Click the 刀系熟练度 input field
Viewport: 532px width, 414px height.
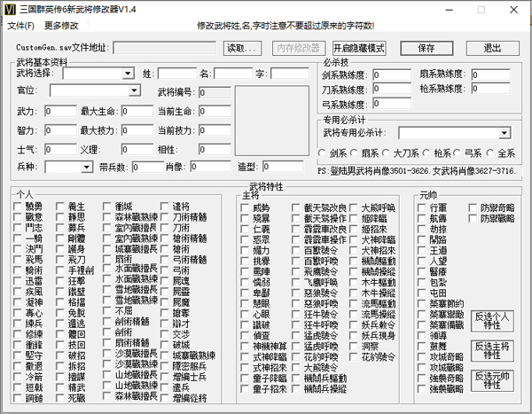(x=392, y=89)
